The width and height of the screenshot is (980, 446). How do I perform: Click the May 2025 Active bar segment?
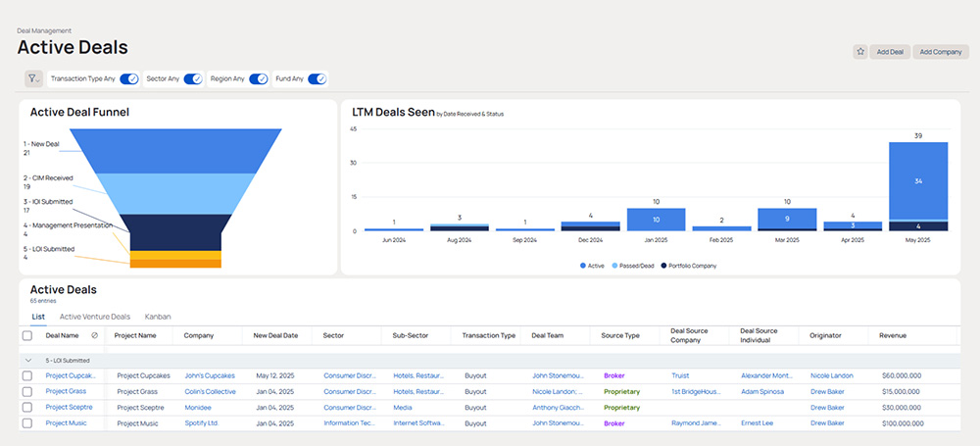(918, 180)
